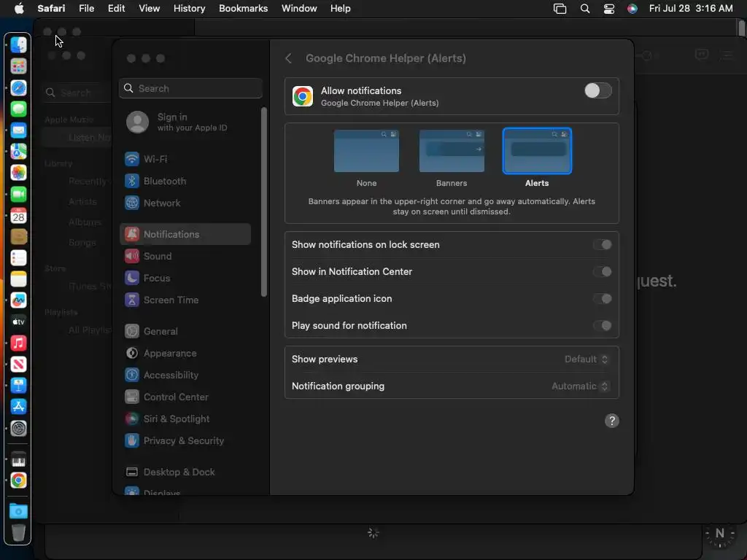Go back from Google Chrome Helper page

click(289, 58)
